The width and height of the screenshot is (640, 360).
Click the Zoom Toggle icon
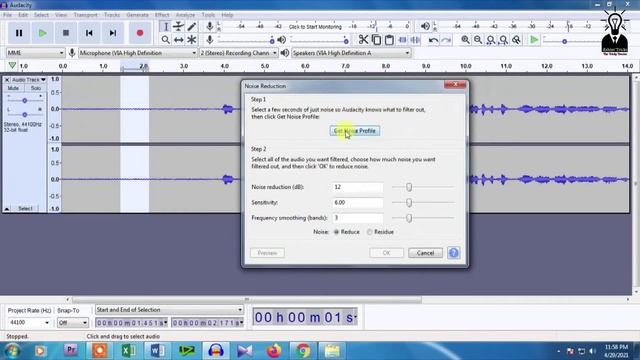point(517,40)
